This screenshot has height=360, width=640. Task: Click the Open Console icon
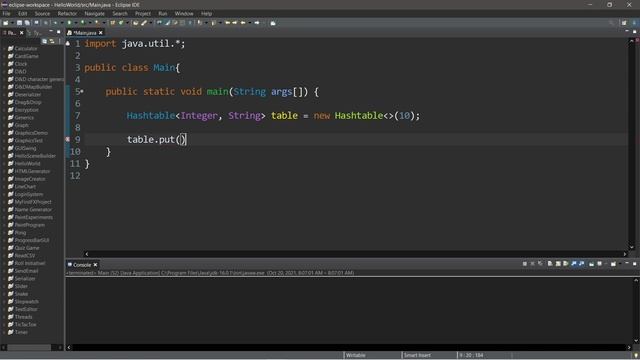(613, 264)
